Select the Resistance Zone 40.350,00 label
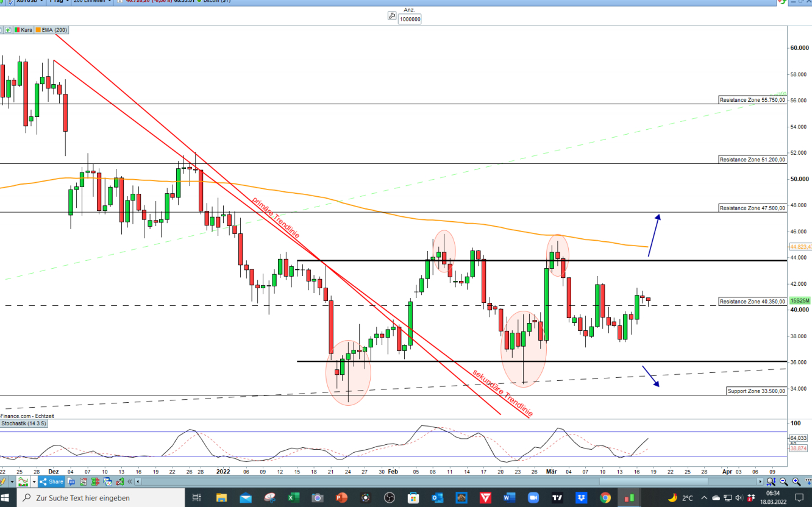The image size is (812, 507). click(752, 302)
